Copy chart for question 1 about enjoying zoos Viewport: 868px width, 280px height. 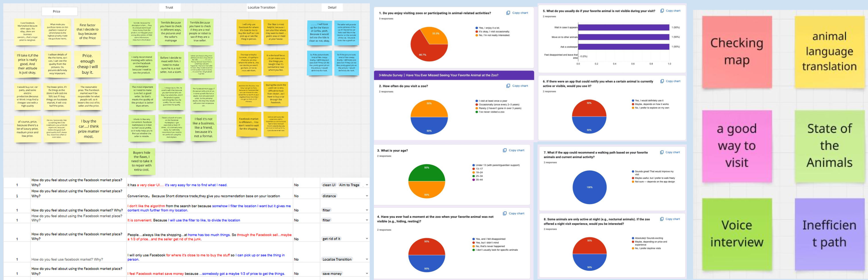[517, 13]
